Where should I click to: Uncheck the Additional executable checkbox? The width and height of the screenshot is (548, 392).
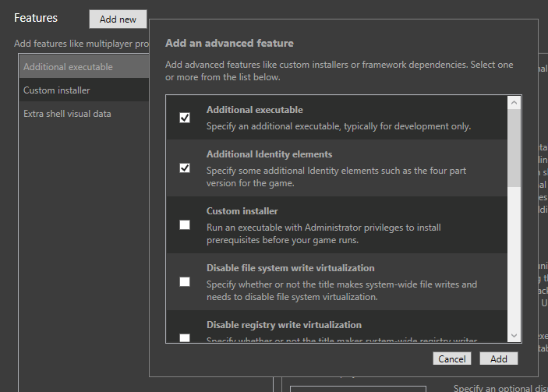185,118
